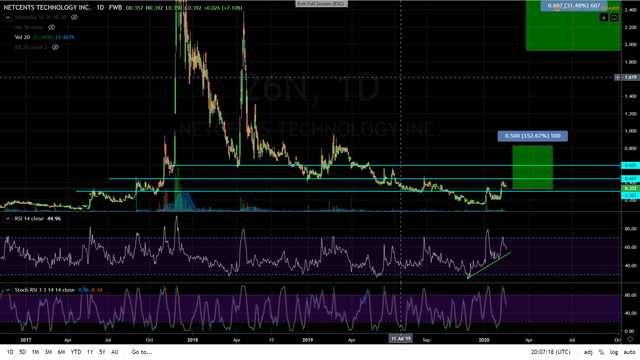Set range to 1M
Viewport: 640px width, 360px height.
(36, 352)
